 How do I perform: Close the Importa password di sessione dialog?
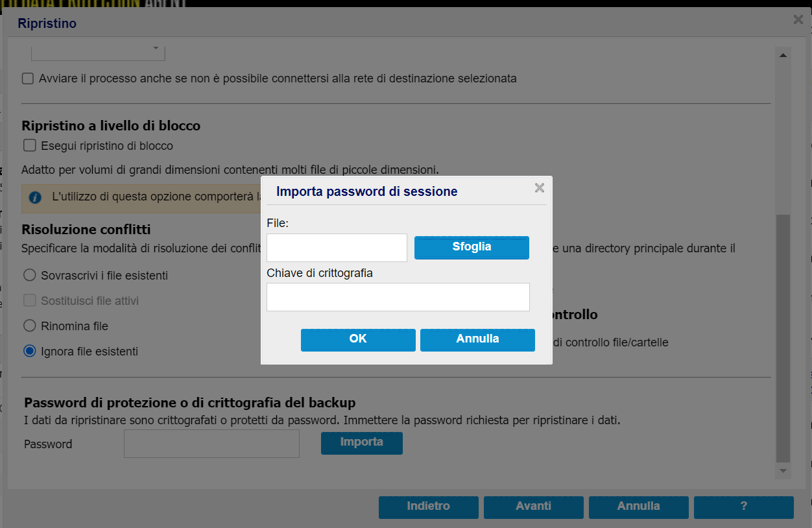(x=539, y=188)
